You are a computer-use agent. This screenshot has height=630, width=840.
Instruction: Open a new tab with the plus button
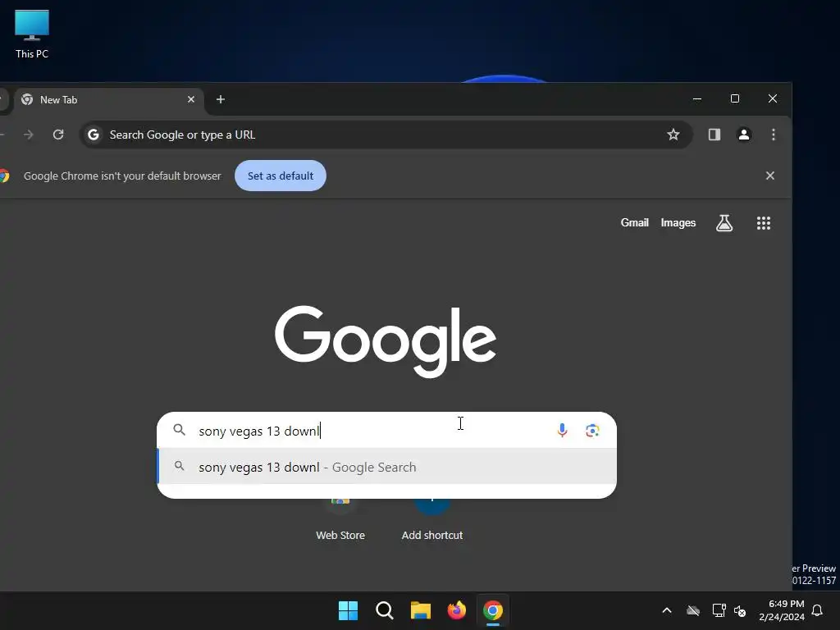point(220,99)
